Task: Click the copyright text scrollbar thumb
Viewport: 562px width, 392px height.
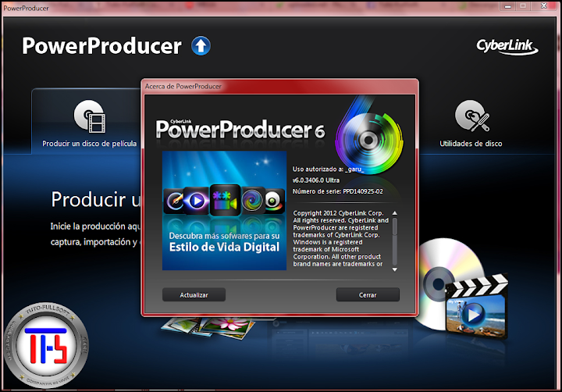Action: (395, 226)
